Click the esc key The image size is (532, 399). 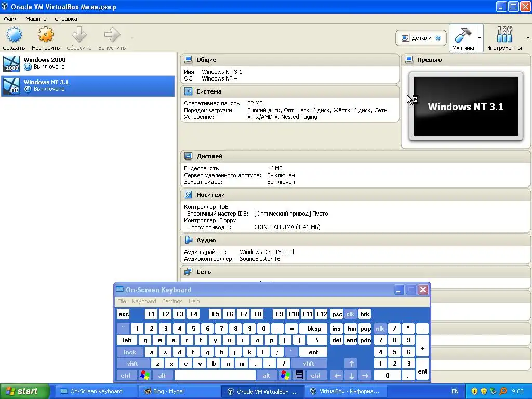tap(124, 314)
